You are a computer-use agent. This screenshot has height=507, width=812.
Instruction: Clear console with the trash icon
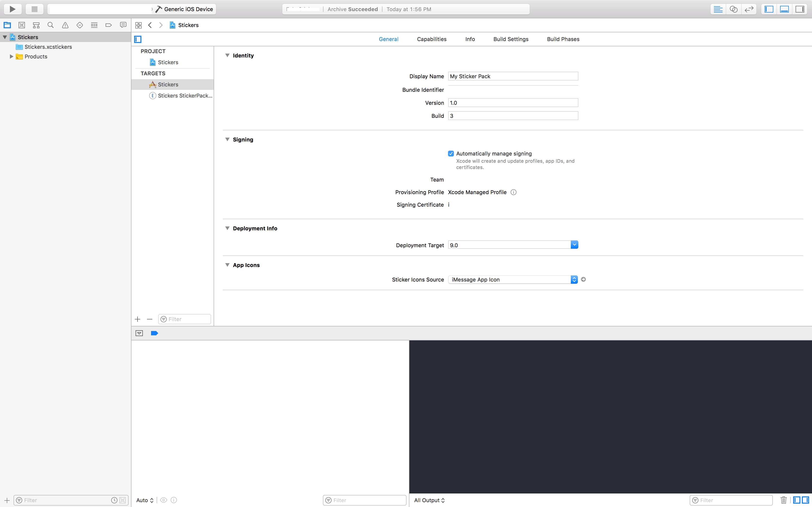(783, 500)
